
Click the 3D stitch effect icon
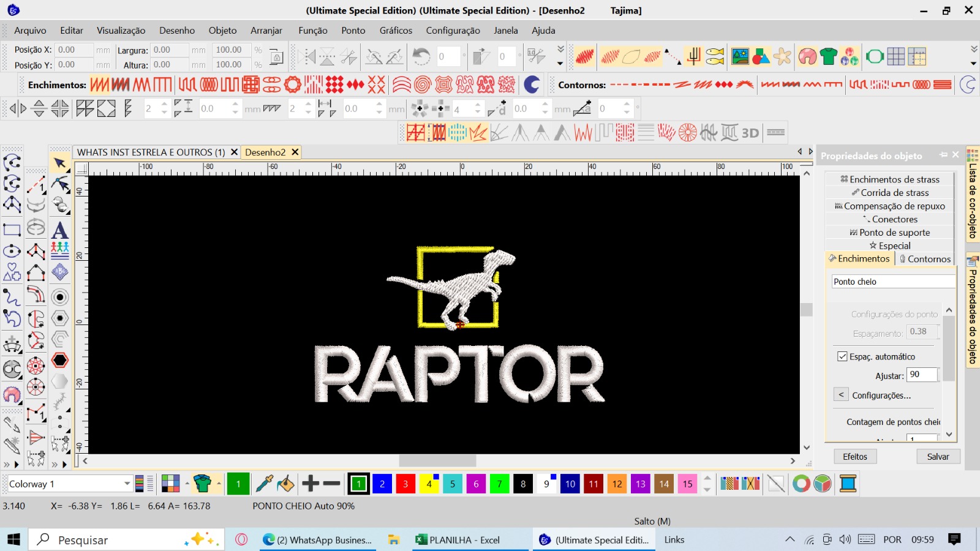[750, 133]
